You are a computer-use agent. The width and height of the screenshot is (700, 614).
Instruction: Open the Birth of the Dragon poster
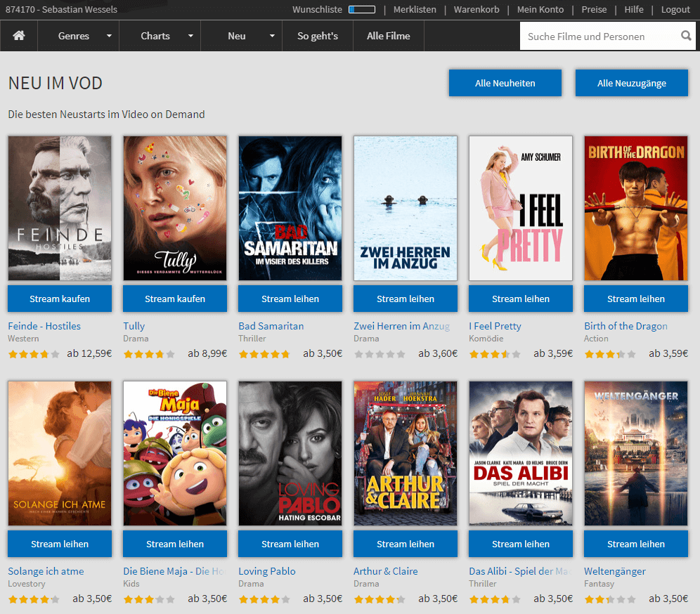click(636, 209)
